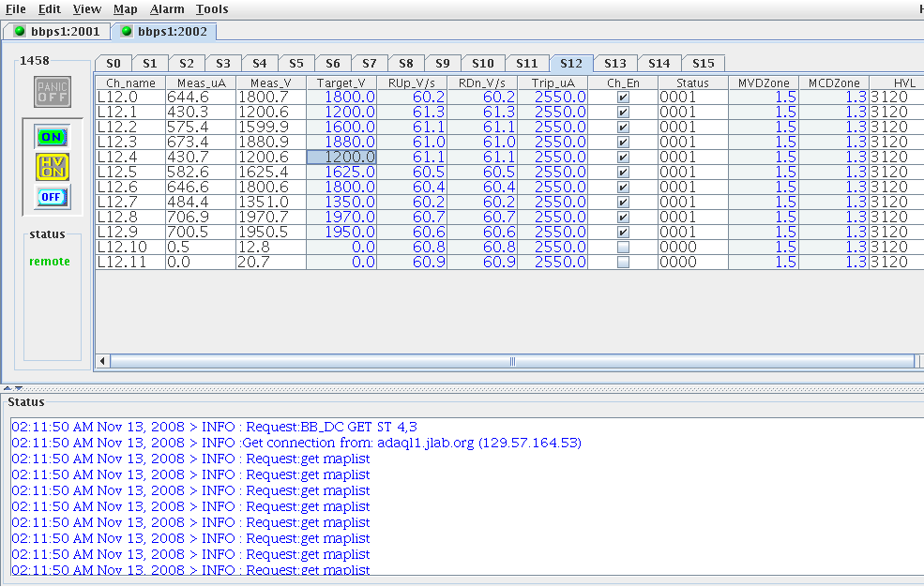Click the PANIC OFF button icon
The height and width of the screenshot is (587, 924).
pyautogui.click(x=53, y=92)
